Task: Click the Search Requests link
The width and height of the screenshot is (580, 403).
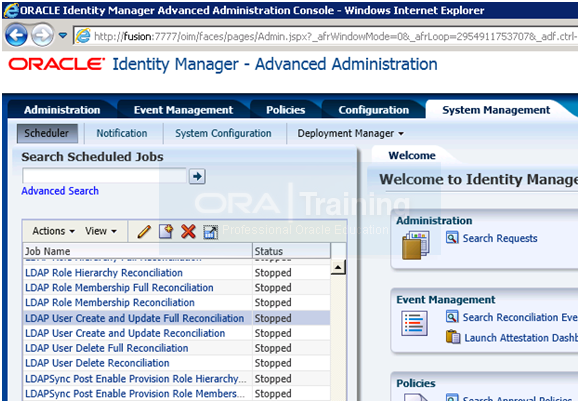Action: (x=500, y=238)
